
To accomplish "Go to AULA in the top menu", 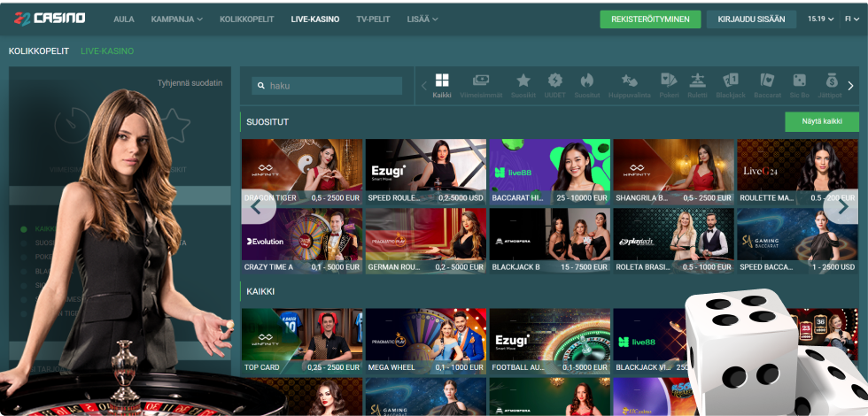I will pos(124,19).
